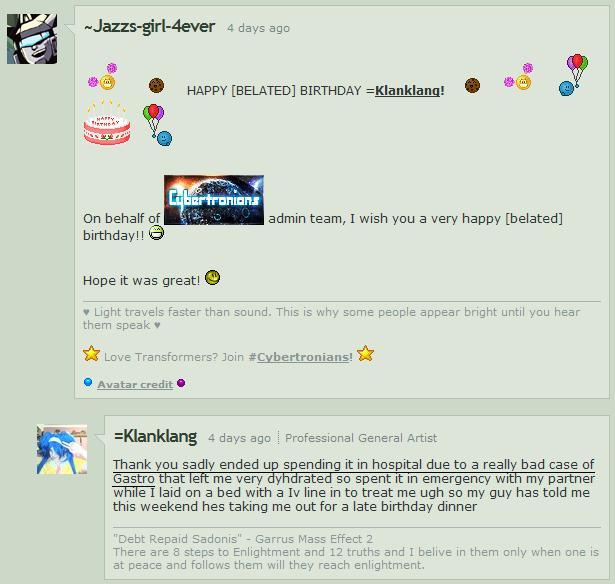Click the balloons emoticon at top right
The height and width of the screenshot is (584, 615).
click(573, 75)
